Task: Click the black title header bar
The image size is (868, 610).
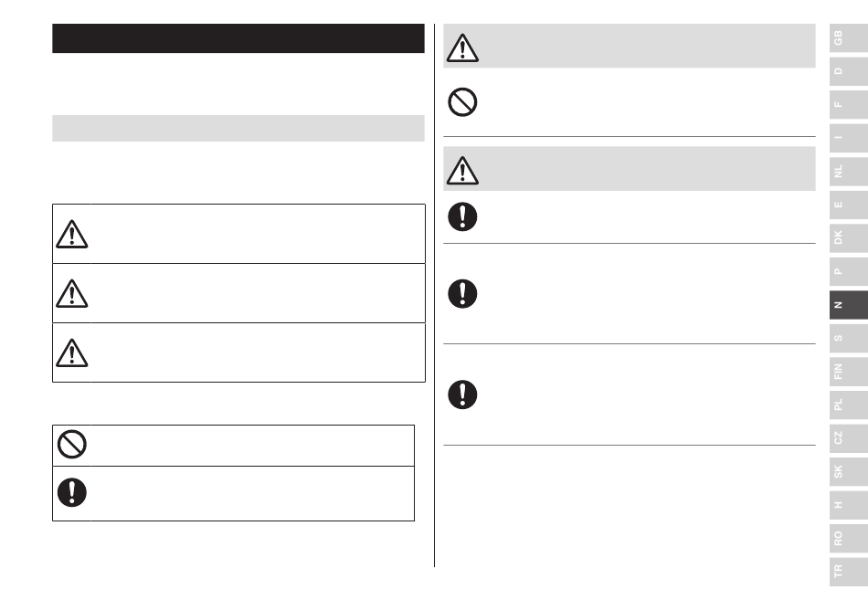Action: pos(238,38)
